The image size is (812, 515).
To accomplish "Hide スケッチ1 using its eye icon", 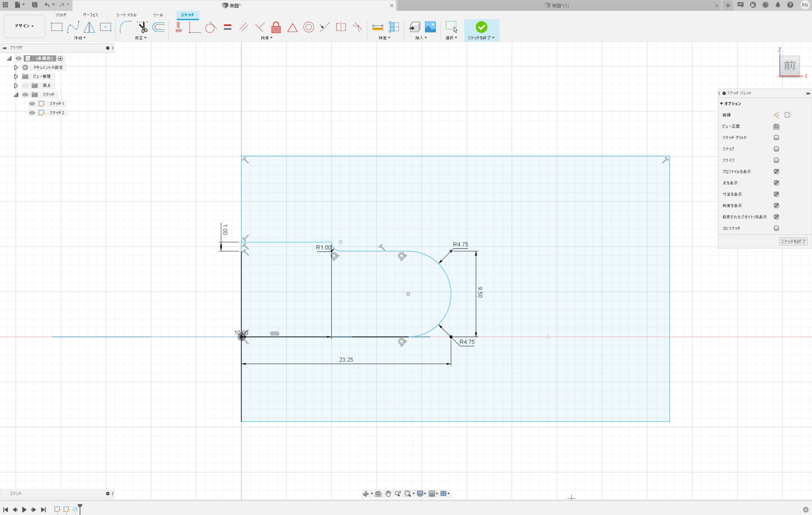I will pyautogui.click(x=32, y=103).
